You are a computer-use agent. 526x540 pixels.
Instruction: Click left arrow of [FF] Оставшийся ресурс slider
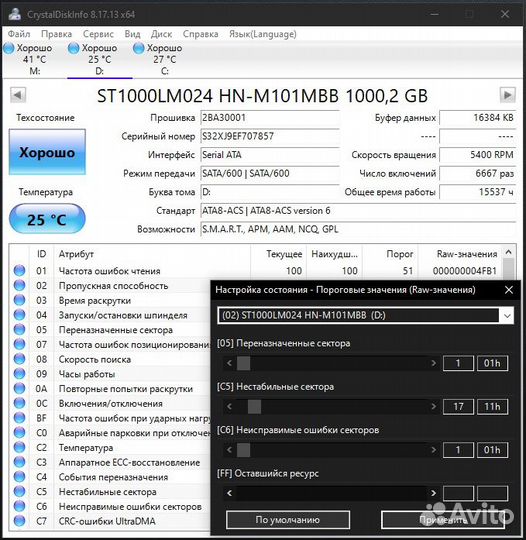pos(229,493)
